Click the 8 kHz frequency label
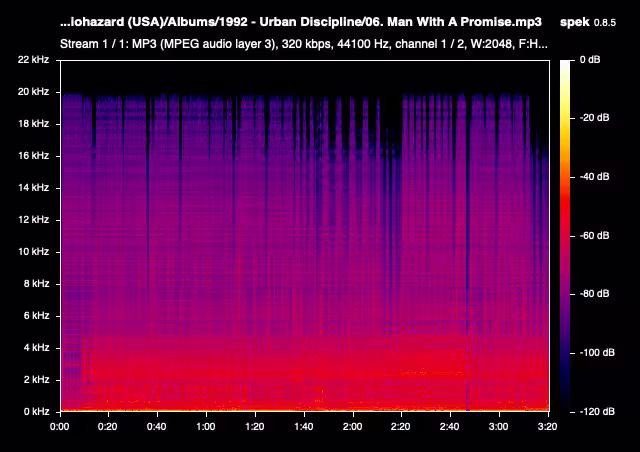 click(36, 283)
